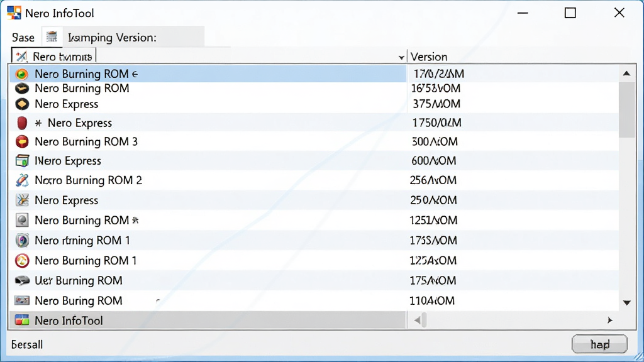
Task: Click the Uer Burning ROM row icon
Action: tap(22, 280)
